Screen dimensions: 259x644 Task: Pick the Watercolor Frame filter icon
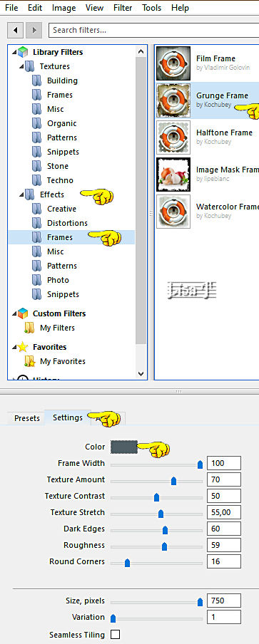[173, 211]
